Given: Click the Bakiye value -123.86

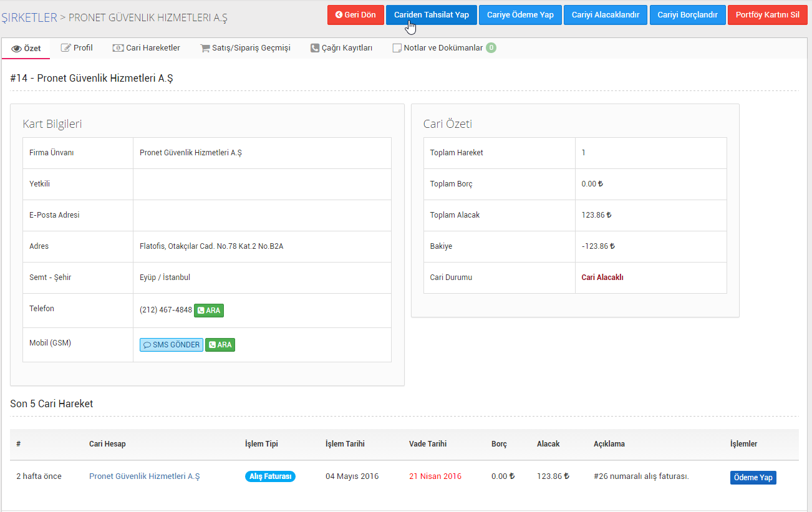Looking at the screenshot, I should point(598,246).
